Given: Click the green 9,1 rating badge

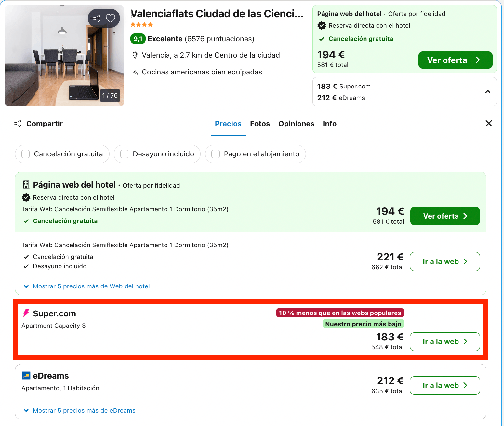Looking at the screenshot, I should tap(138, 39).
